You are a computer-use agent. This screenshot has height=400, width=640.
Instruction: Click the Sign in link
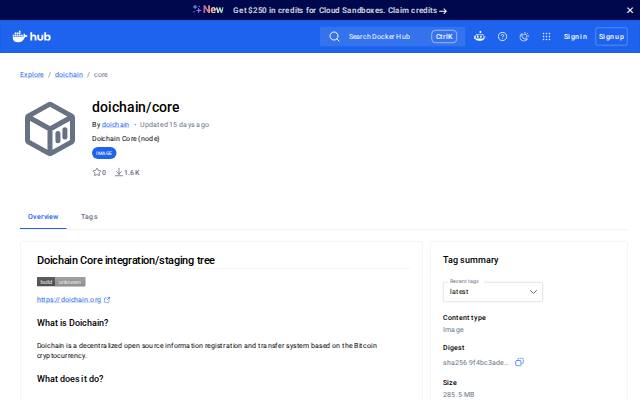click(x=575, y=37)
